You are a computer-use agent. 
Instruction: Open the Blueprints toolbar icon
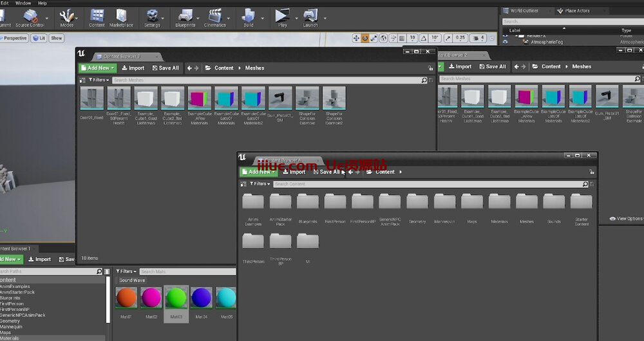point(185,17)
